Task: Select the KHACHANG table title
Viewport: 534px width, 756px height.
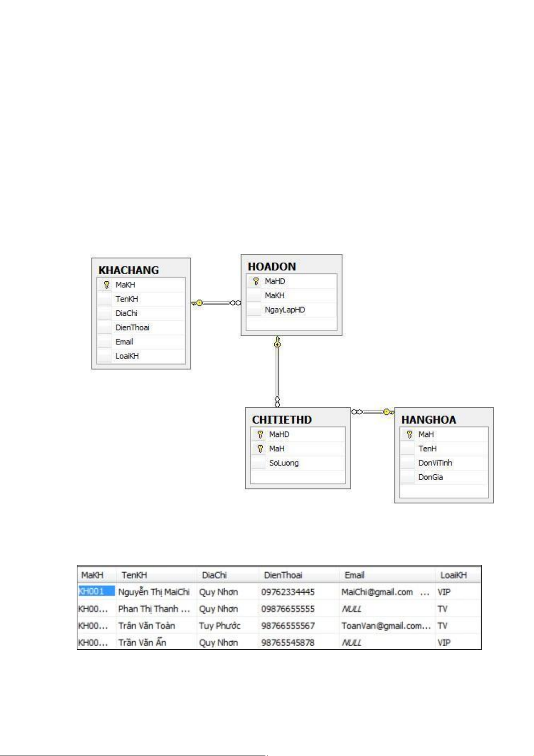Action: (x=129, y=270)
